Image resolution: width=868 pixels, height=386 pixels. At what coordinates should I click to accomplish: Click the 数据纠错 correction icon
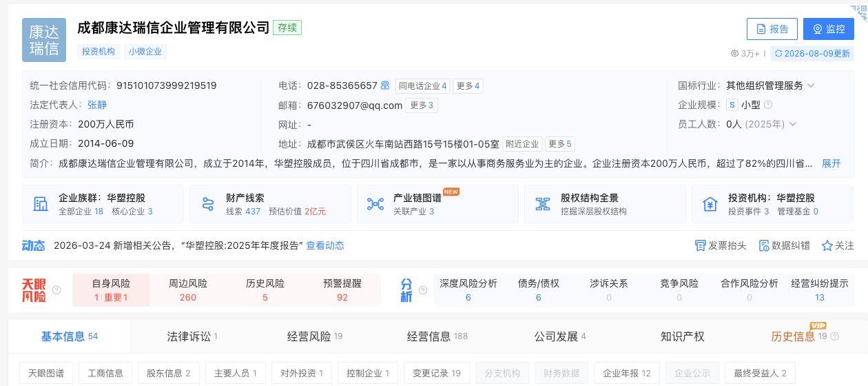click(763, 245)
